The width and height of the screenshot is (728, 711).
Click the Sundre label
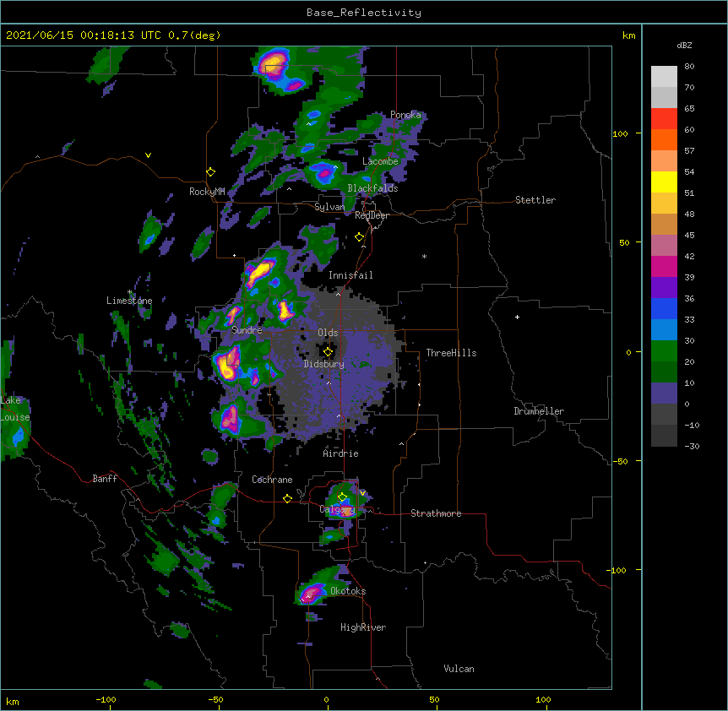247,330
